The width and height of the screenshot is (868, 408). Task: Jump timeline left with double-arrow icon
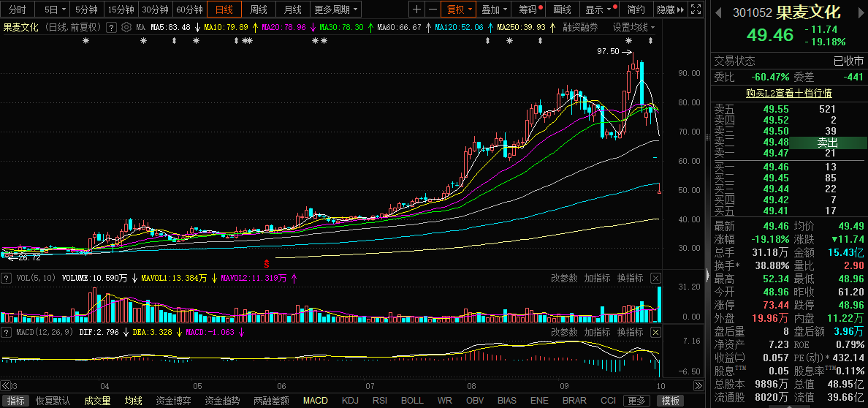[x=6, y=386]
